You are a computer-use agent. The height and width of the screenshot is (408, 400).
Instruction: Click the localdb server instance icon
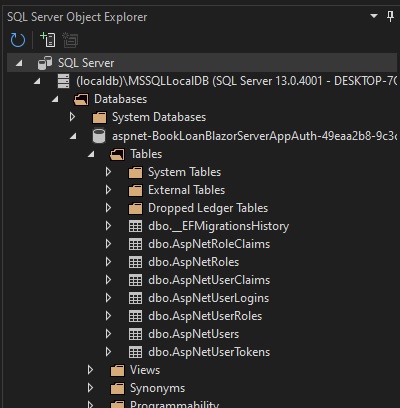[x=63, y=81]
